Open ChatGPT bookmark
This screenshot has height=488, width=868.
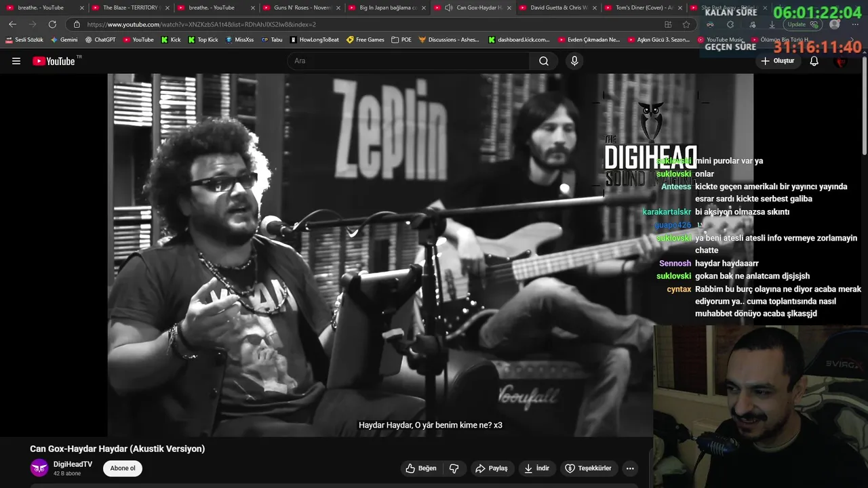tap(100, 40)
